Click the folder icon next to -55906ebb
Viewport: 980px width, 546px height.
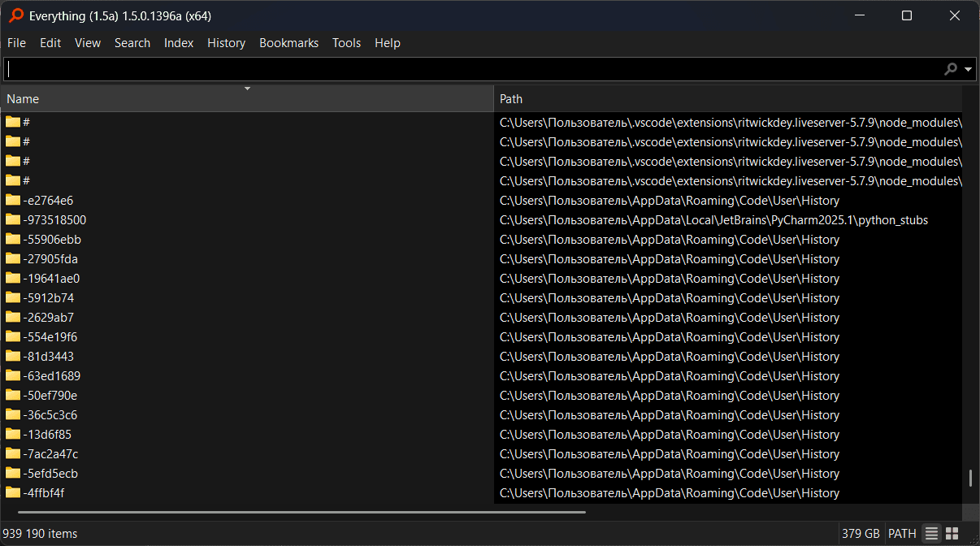13,239
